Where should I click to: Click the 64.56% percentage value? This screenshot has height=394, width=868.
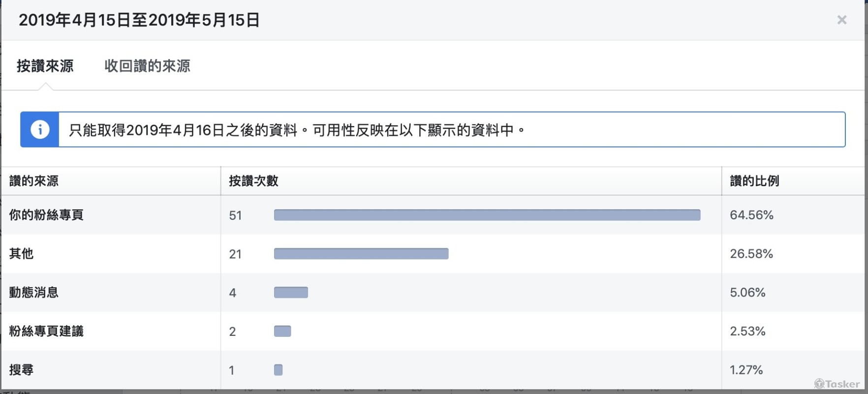pos(751,215)
